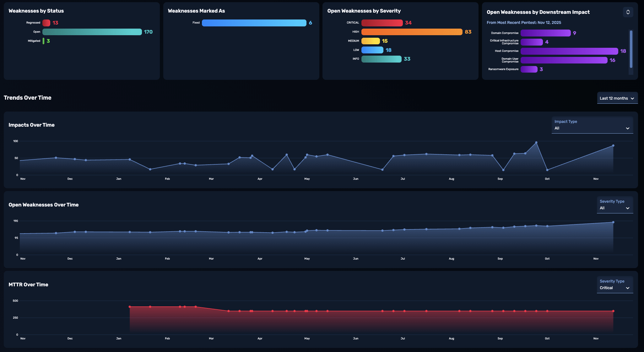
Task: Click the LOW severity bar
Action: [x=372, y=50]
